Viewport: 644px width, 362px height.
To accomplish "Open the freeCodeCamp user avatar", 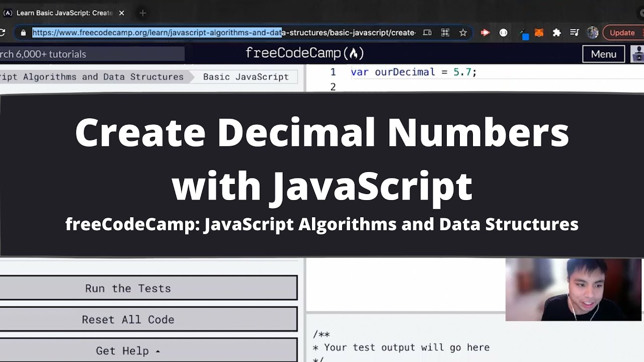I will (x=637, y=54).
